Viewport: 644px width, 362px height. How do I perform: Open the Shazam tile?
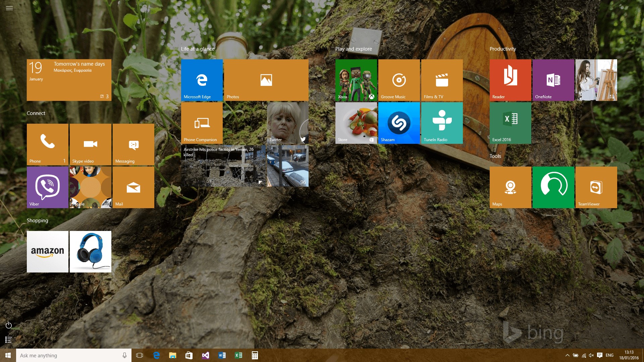[399, 123]
